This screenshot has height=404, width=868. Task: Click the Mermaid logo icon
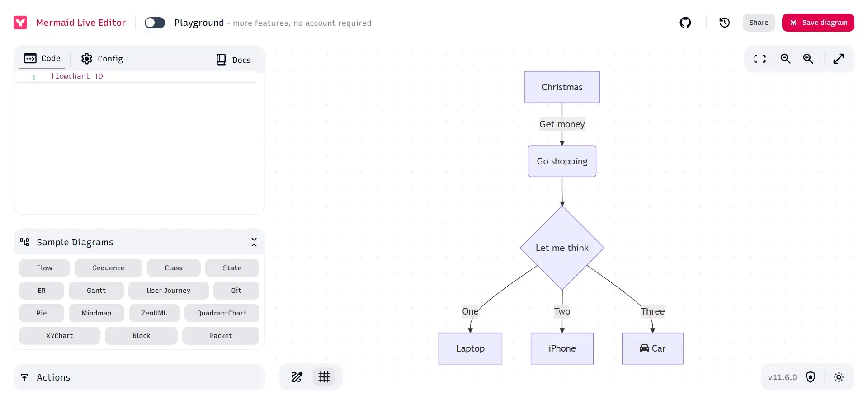click(20, 23)
